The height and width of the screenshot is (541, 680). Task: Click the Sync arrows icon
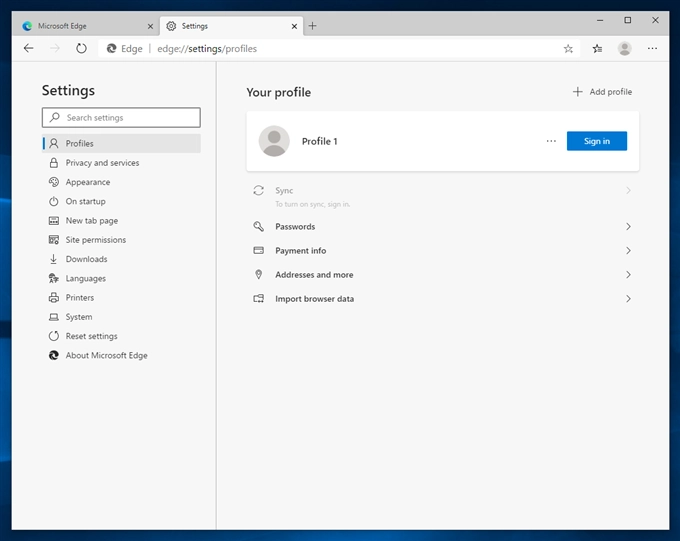(258, 190)
